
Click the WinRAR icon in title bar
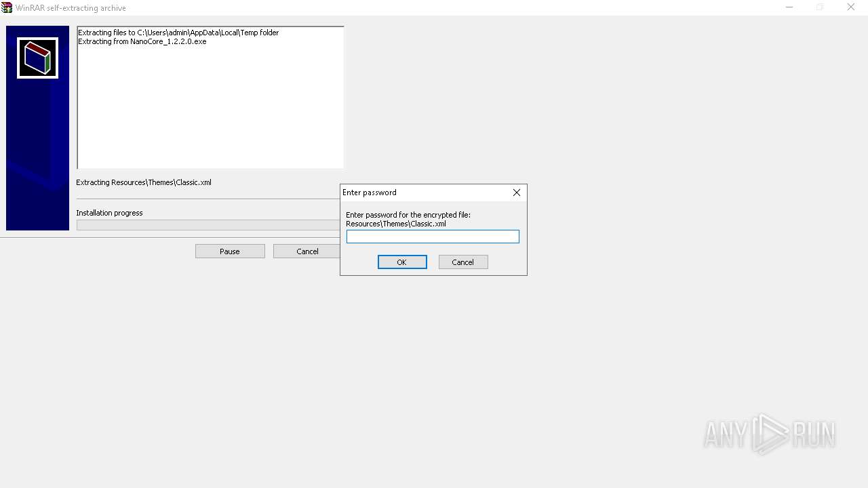(7, 7)
